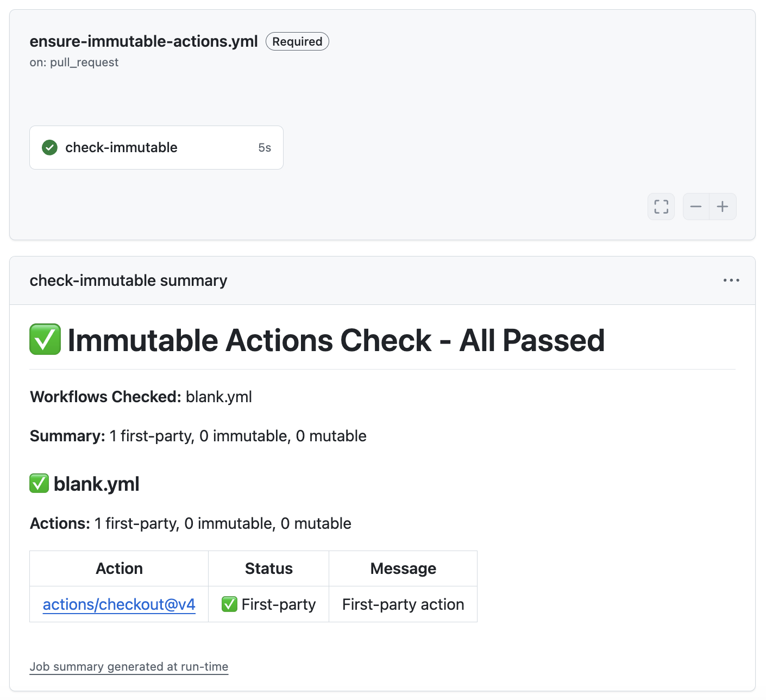This screenshot has height=700, width=766.
Task: Open the actions/checkout@v4 link
Action: [119, 604]
